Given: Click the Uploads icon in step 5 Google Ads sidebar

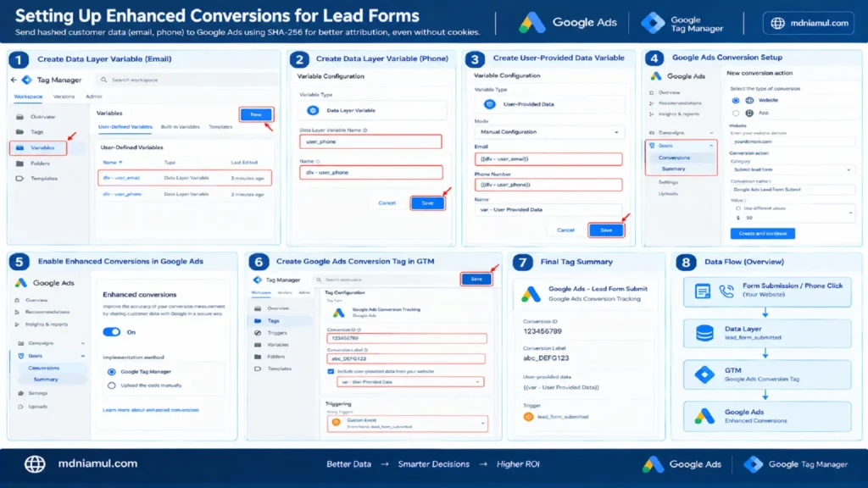Looking at the screenshot, I should (21, 406).
